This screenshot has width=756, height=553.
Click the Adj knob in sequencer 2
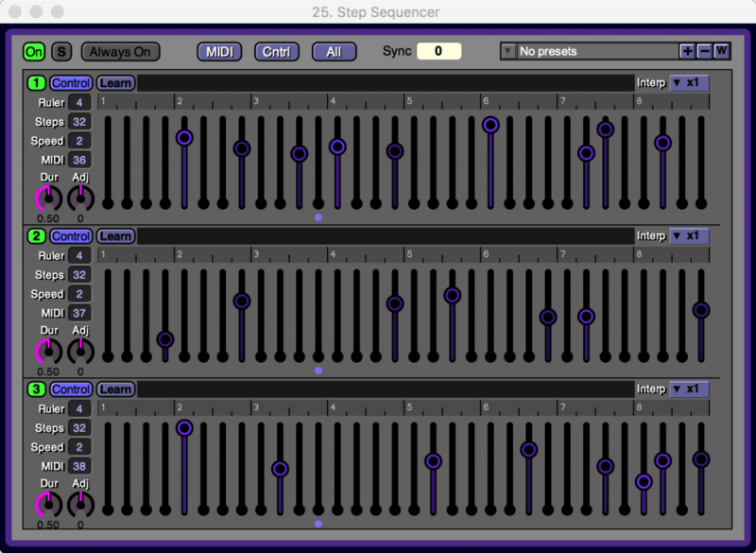80,351
